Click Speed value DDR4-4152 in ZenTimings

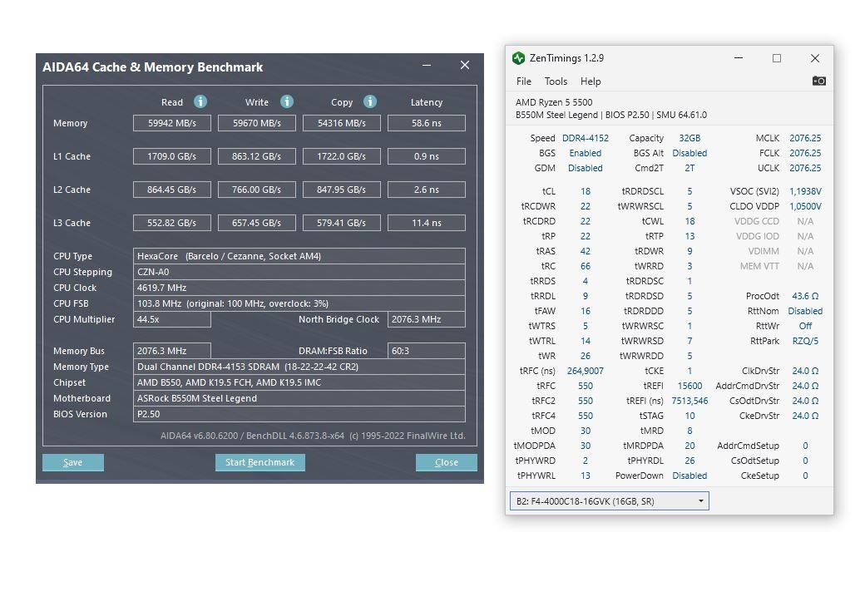point(586,138)
